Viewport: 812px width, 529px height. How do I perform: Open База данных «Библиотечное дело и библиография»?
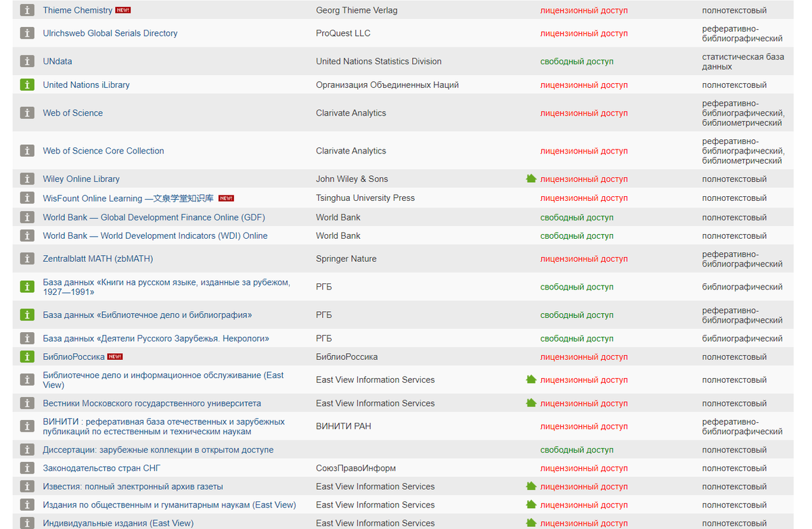click(x=148, y=315)
